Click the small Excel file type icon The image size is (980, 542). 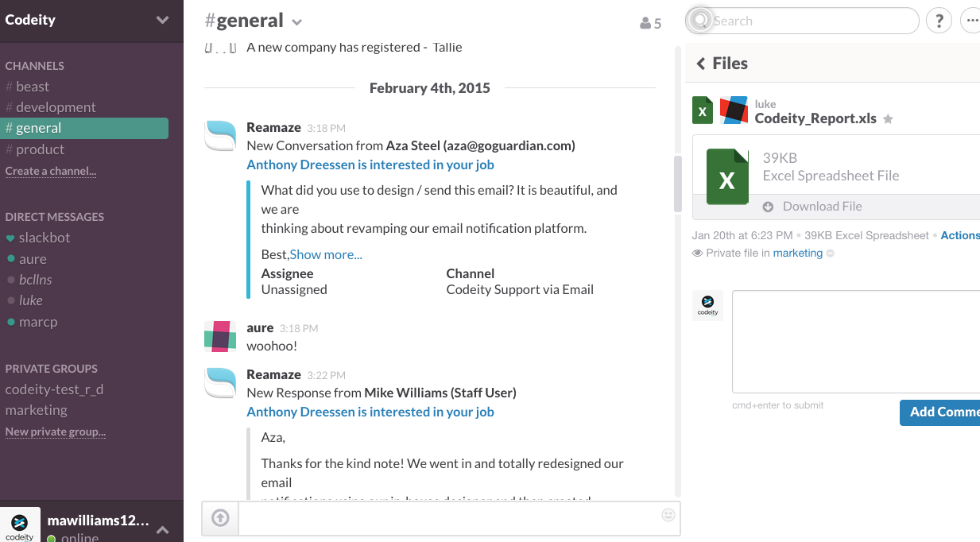click(703, 110)
